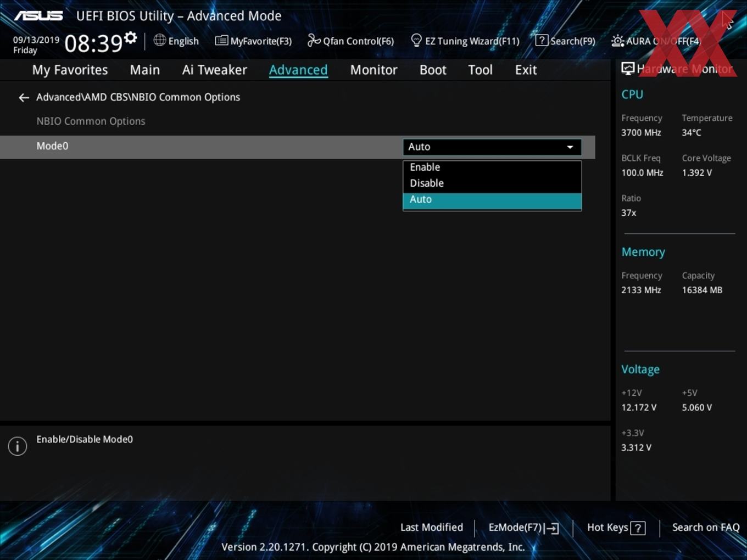Click the Enable/Disable Mode0 help text

coord(85,439)
